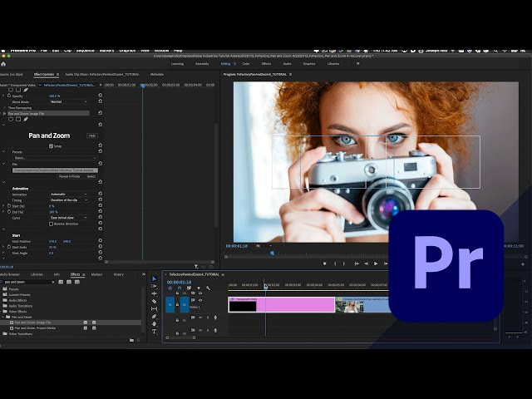Toggle Video 1 track eye visibility
This screenshot has width=532, height=399.
point(200,300)
